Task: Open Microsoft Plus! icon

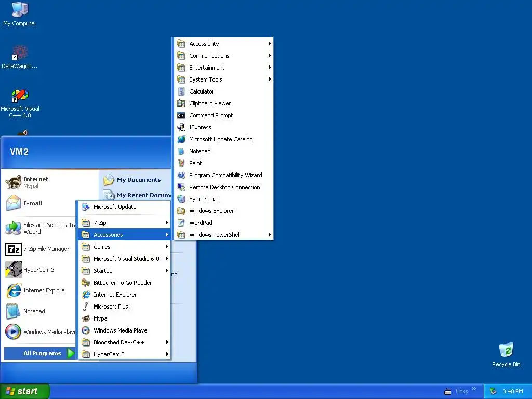Action: (x=86, y=307)
